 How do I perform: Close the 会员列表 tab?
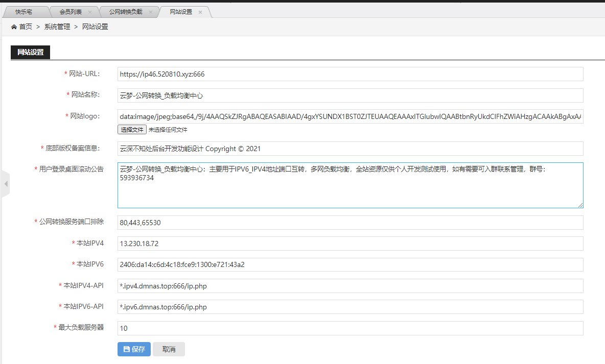point(90,12)
